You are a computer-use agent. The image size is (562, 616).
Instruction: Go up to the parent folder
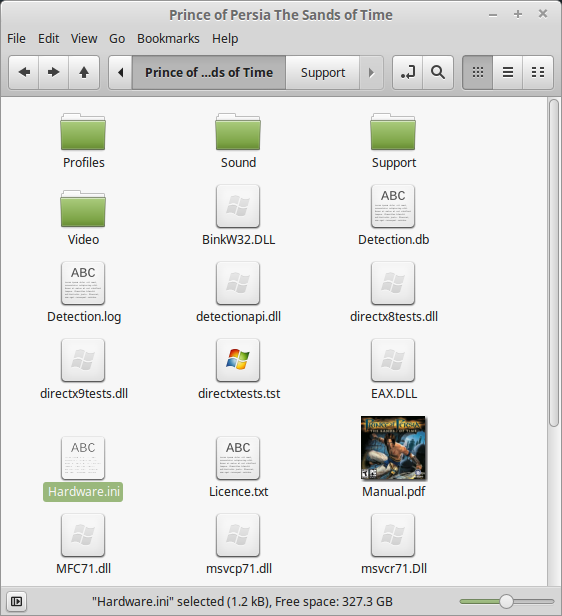coord(84,72)
